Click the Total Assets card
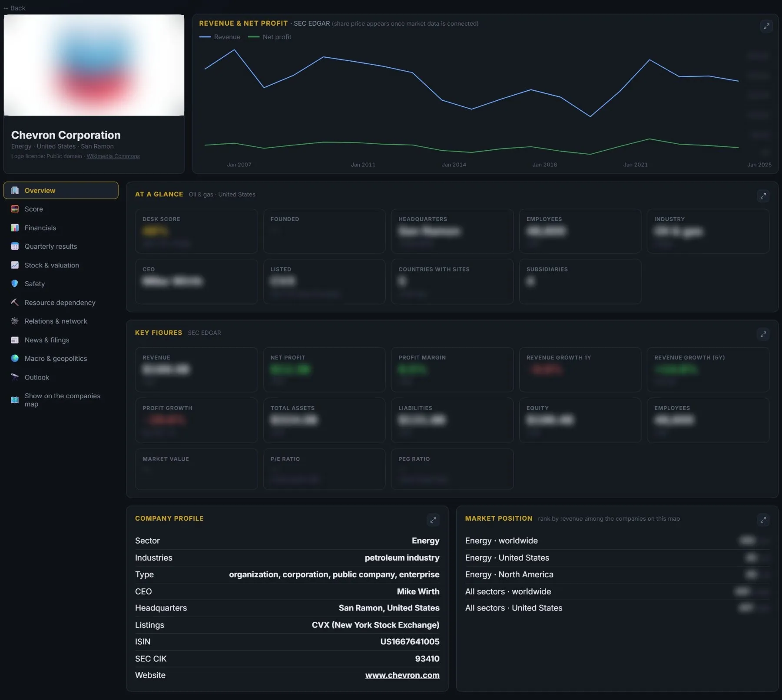The image size is (782, 700). pos(324,420)
